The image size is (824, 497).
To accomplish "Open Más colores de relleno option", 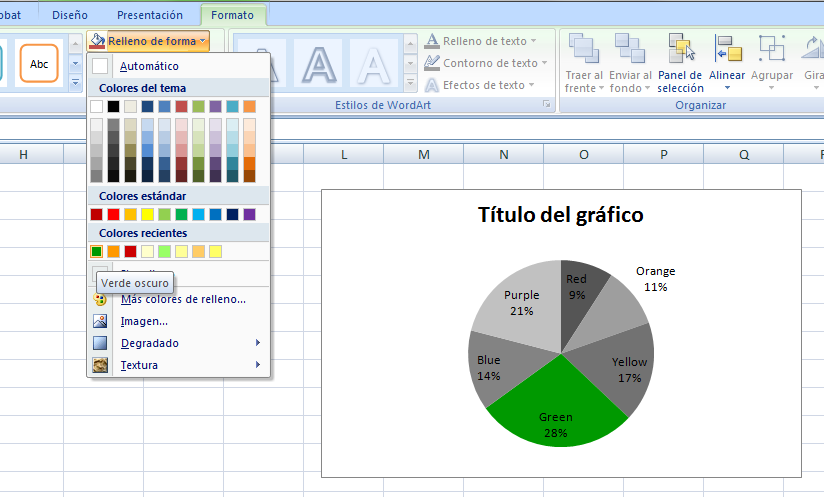I will pyautogui.click(x=182, y=299).
